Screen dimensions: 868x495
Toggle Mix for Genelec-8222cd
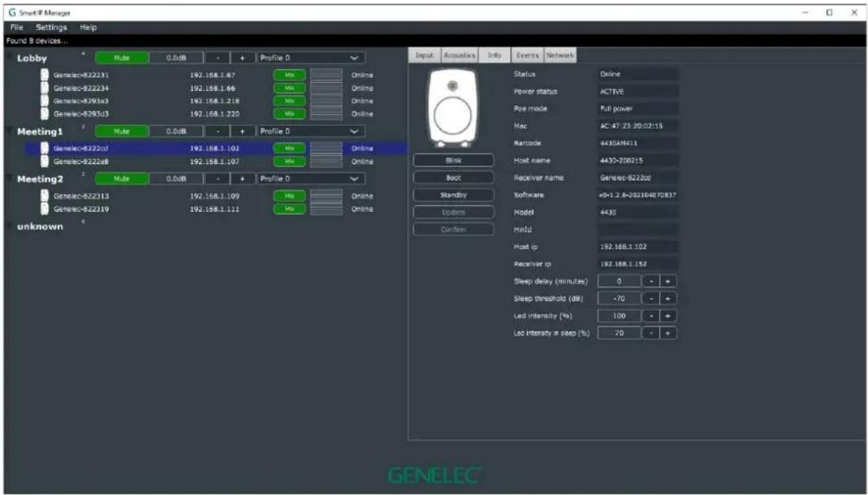pos(289,148)
